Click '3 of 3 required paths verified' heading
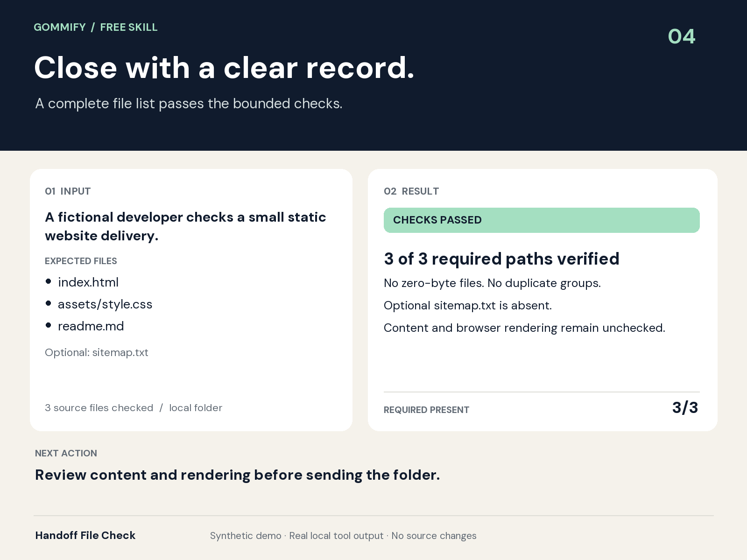The image size is (747, 560). point(501,259)
